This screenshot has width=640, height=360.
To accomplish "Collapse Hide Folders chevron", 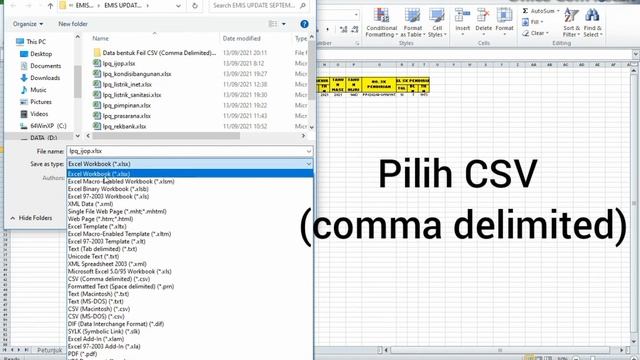I will pyautogui.click(x=13, y=218).
